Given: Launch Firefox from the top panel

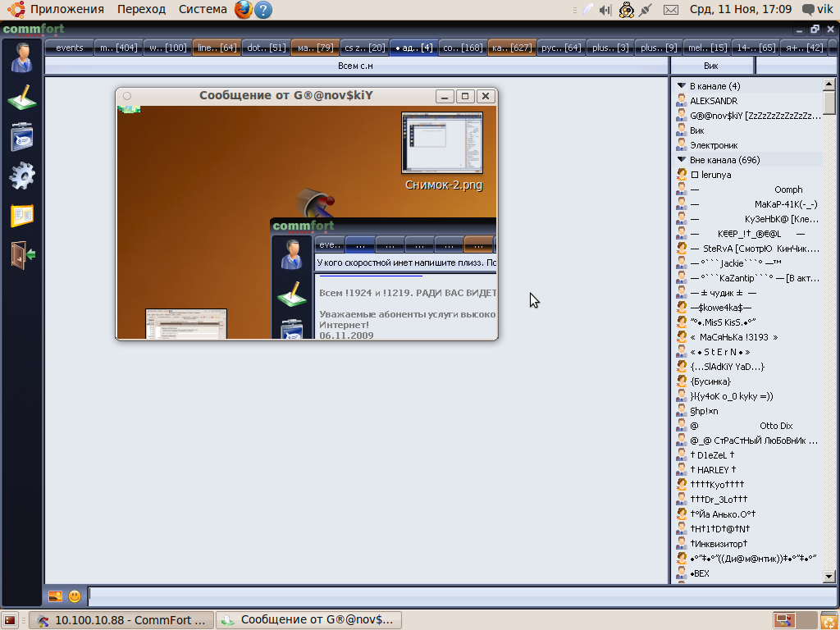Looking at the screenshot, I should [x=243, y=10].
